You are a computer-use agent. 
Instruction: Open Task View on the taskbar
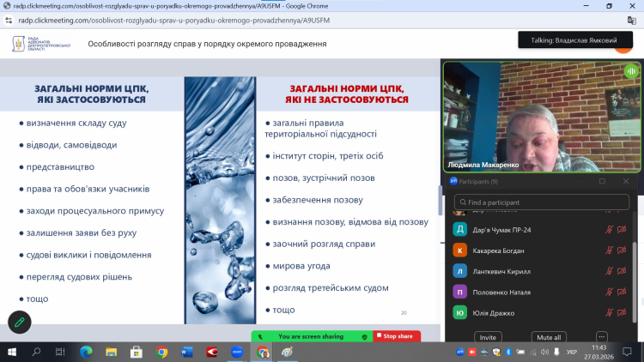pos(61,352)
